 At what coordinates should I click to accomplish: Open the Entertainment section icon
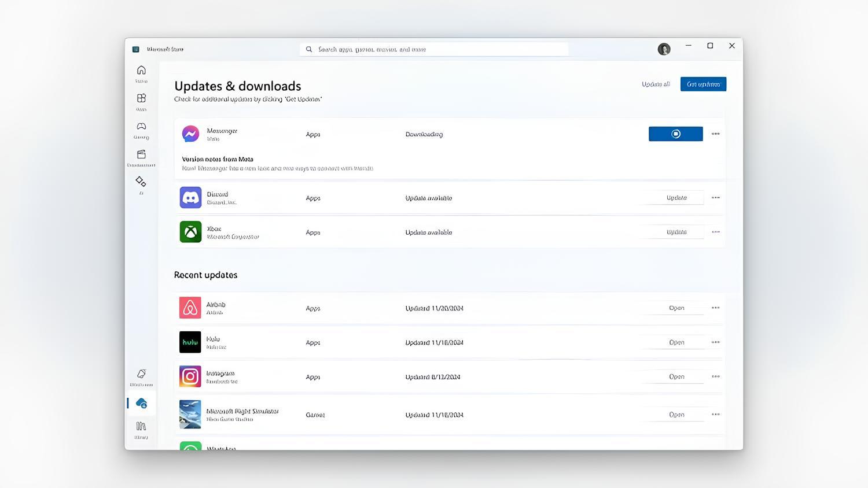(x=141, y=154)
